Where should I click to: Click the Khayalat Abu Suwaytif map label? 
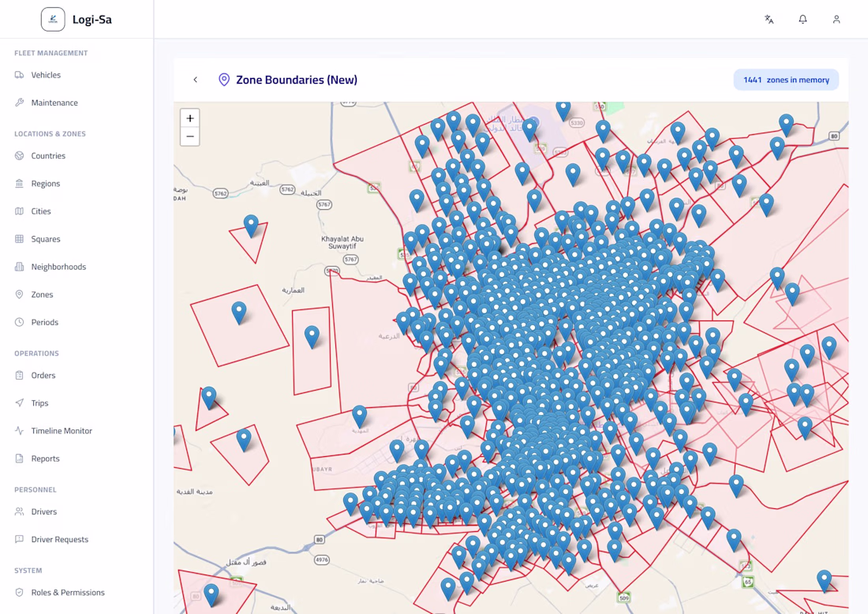pos(342,242)
